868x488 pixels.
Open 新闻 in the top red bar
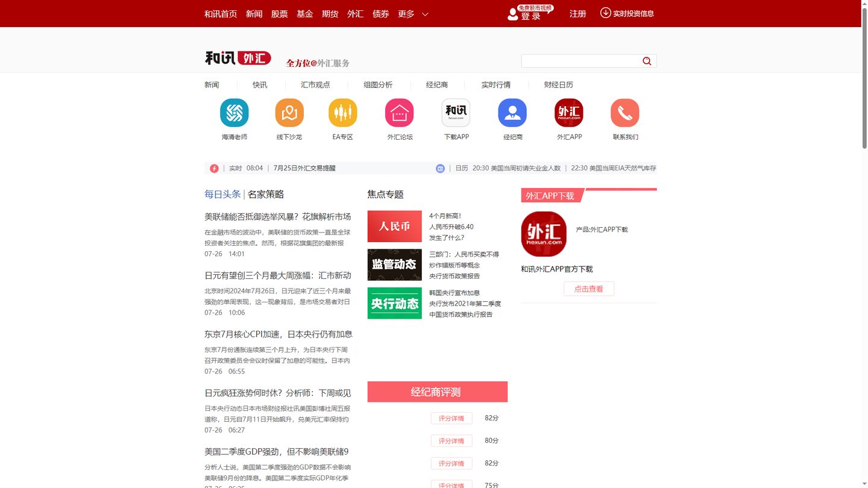coord(254,14)
